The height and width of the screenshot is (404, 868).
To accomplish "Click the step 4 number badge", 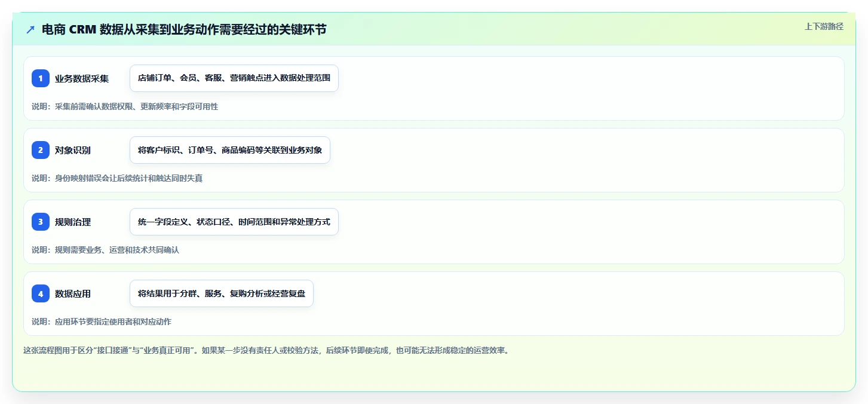I will click(x=41, y=293).
